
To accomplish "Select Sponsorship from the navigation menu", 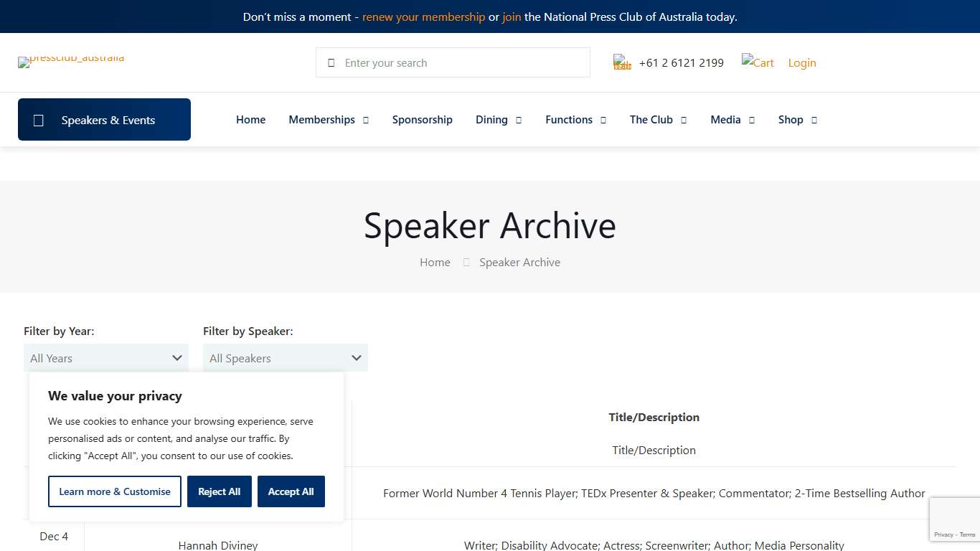I will pyautogui.click(x=423, y=120).
